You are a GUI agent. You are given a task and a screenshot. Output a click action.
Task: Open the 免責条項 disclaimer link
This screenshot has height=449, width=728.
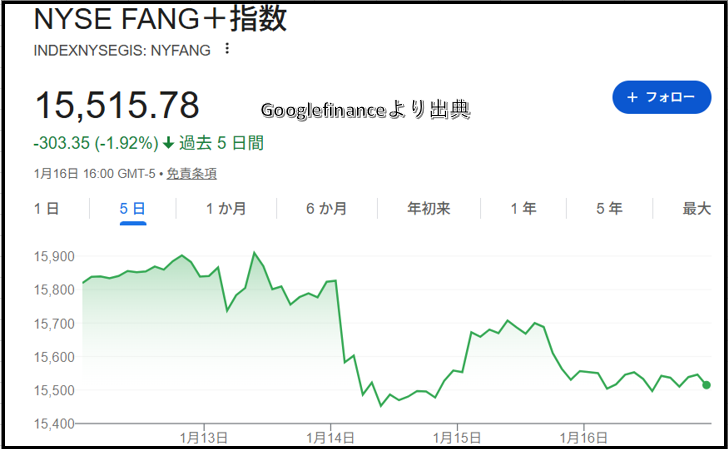click(x=191, y=173)
